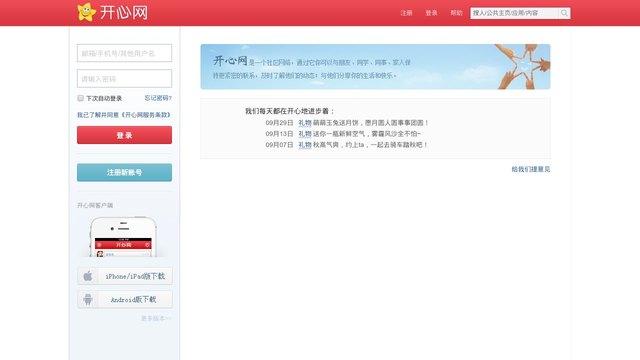Click the 开心网客户端 section label
This screenshot has width=640, height=360.
click(95, 205)
